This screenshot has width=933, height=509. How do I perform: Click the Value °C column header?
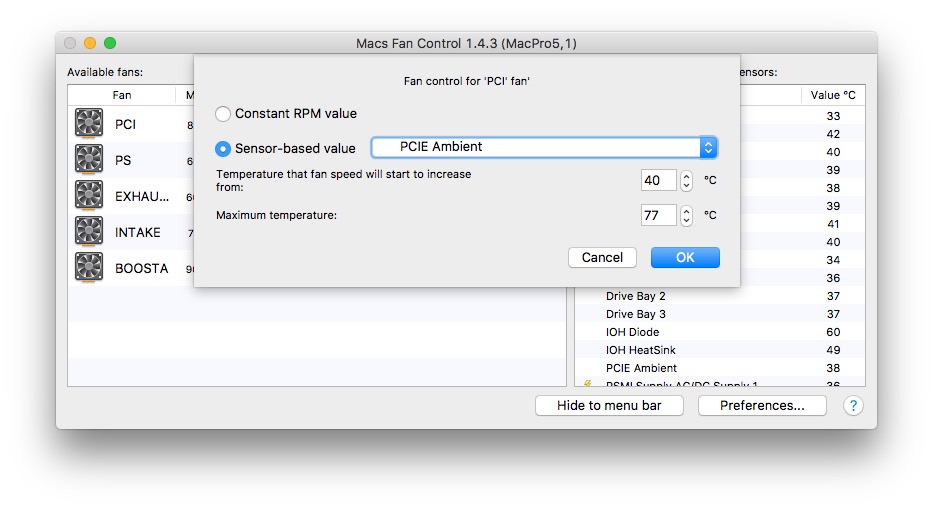pos(832,95)
